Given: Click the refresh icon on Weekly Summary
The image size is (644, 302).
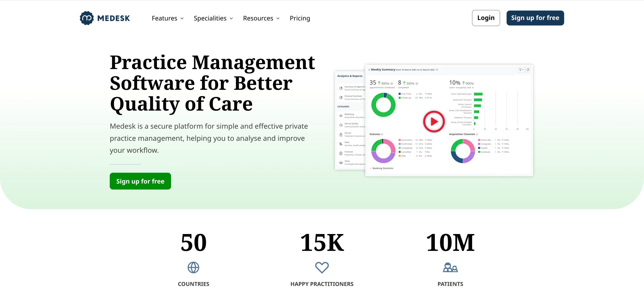Looking at the screenshot, I should [528, 70].
